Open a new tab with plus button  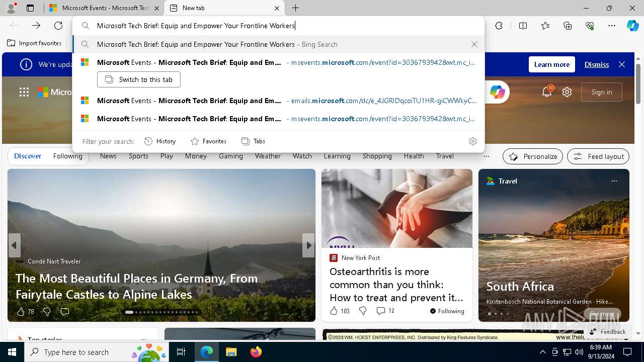tap(296, 8)
